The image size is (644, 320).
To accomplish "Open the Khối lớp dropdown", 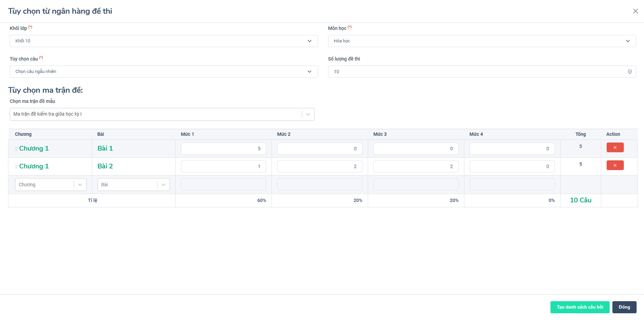I will pos(164,41).
